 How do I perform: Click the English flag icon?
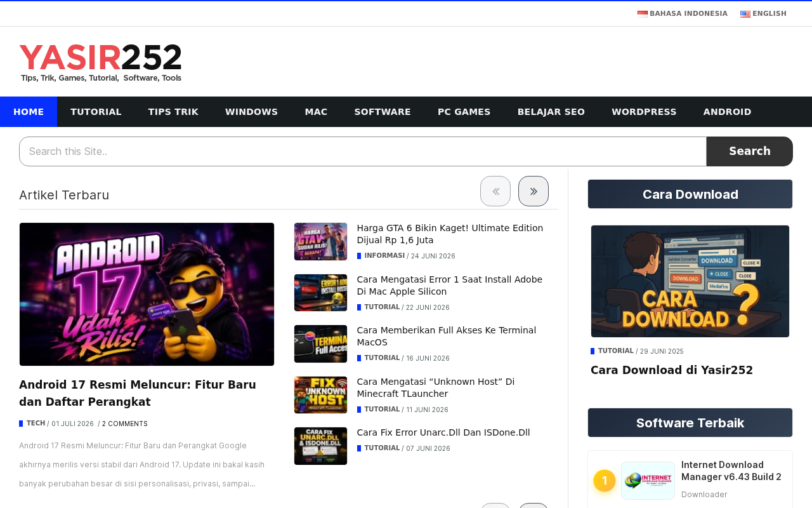[x=745, y=14]
